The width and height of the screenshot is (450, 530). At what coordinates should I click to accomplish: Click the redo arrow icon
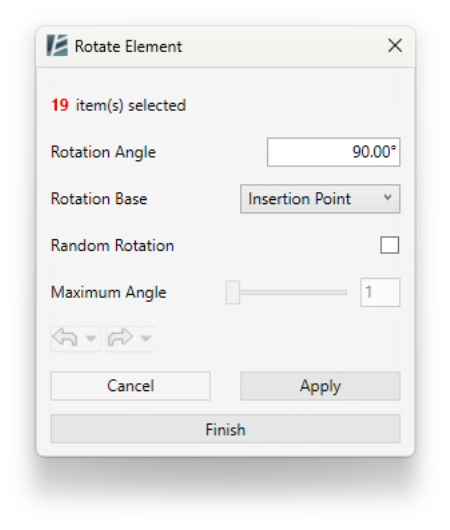120,338
